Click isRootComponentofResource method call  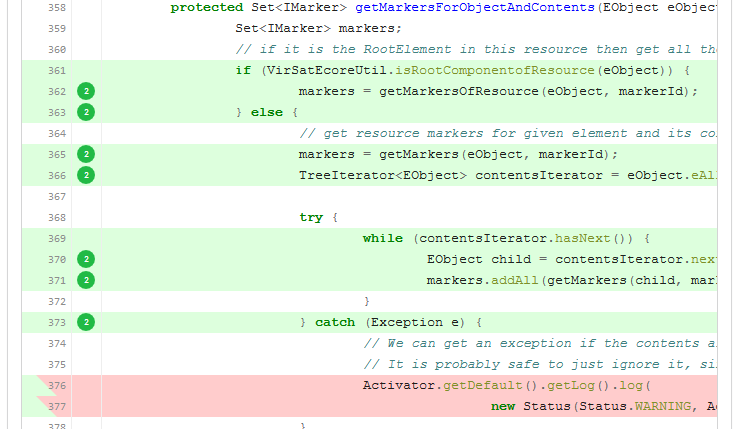click(x=494, y=70)
